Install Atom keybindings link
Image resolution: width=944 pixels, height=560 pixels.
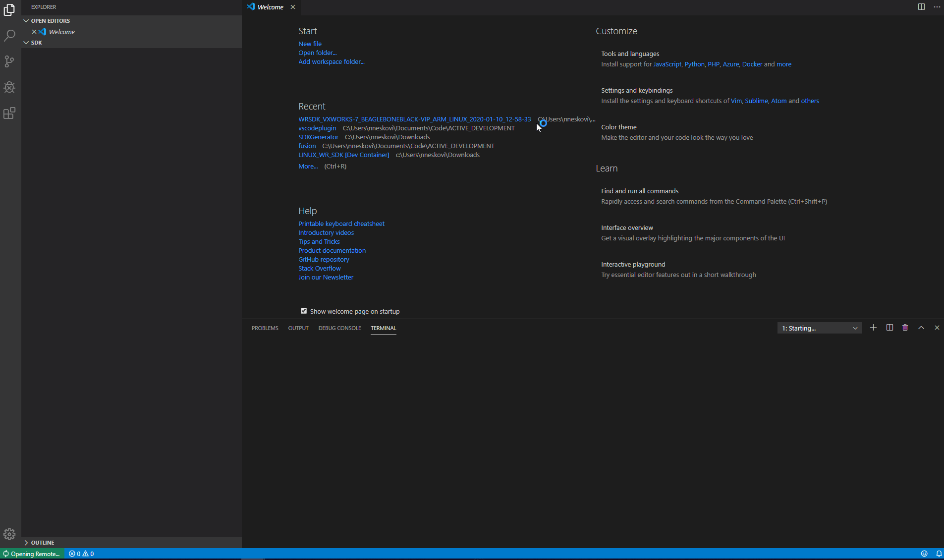(778, 101)
